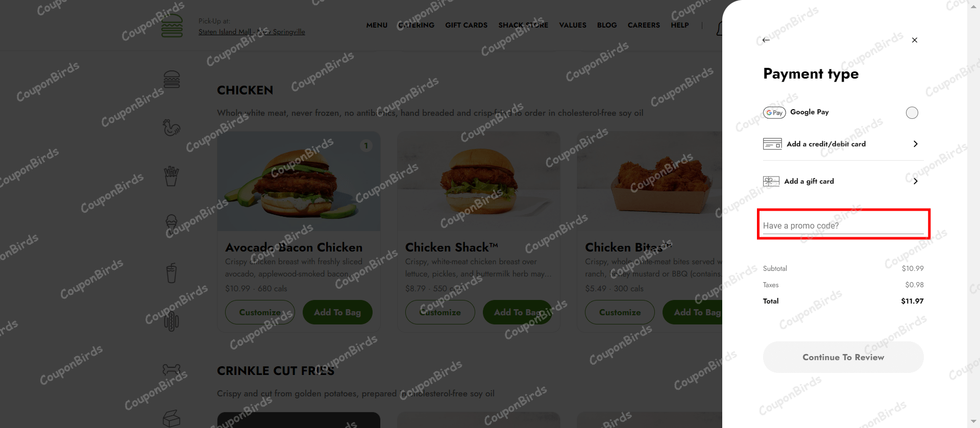Customize the Chicken Bites item
The image size is (980, 428).
(x=620, y=312)
